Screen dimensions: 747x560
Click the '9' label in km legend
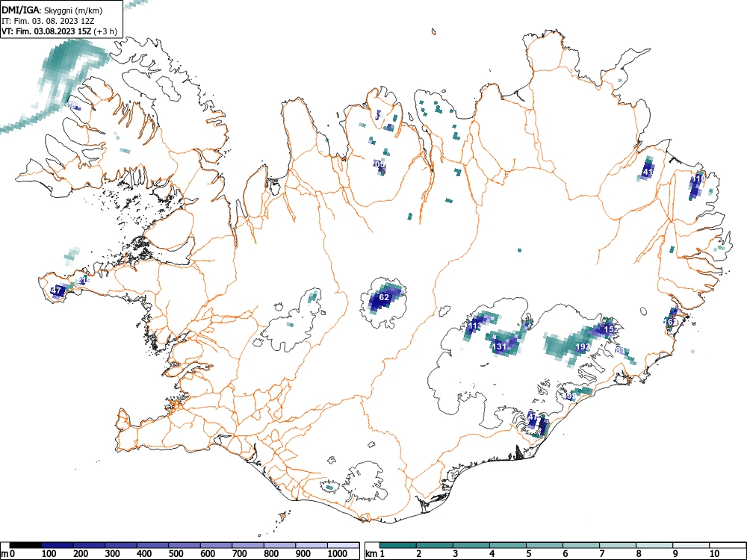[x=675, y=554]
